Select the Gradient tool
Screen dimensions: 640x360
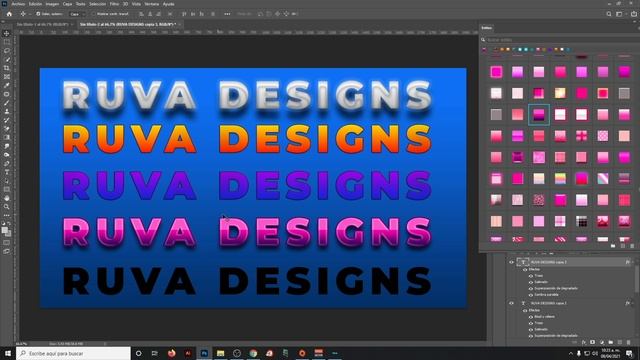[7, 138]
